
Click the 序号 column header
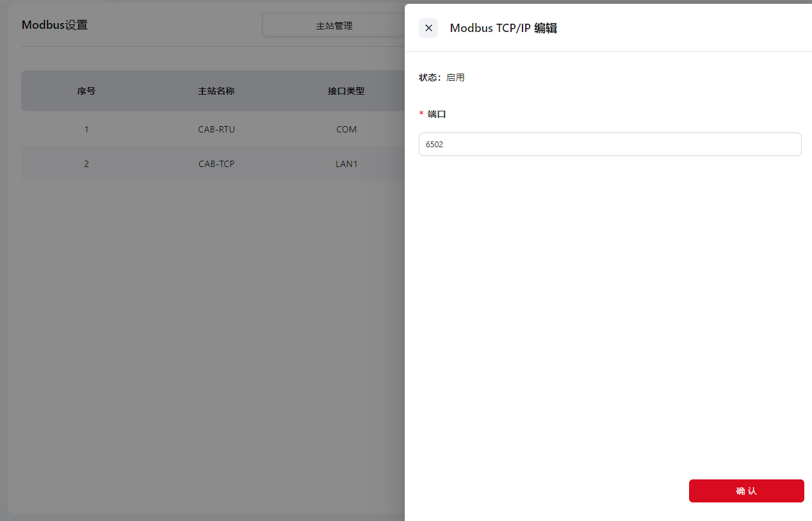(x=86, y=92)
